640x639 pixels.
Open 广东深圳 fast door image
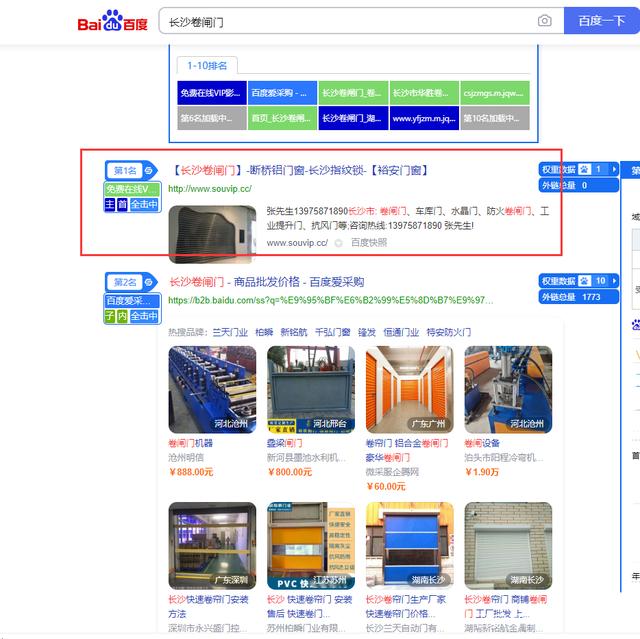point(212,546)
